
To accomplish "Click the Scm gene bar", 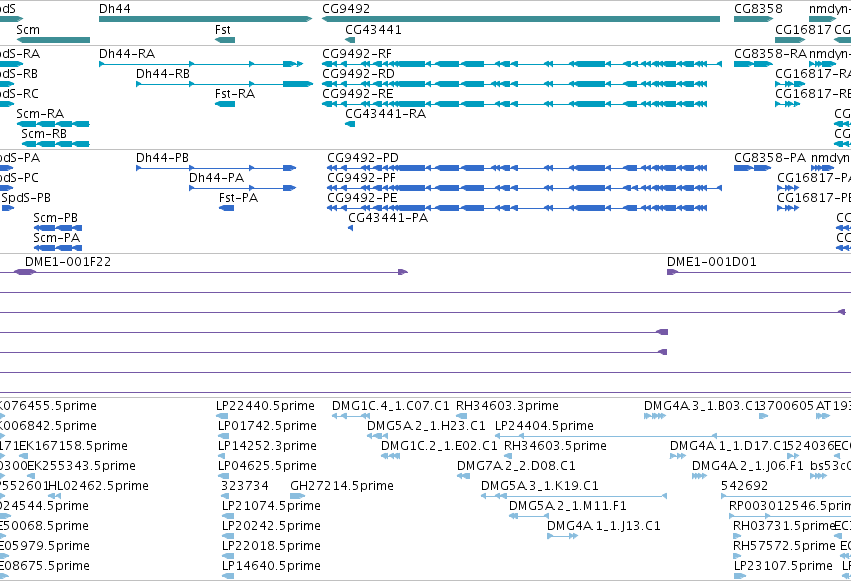I will pos(53,40).
